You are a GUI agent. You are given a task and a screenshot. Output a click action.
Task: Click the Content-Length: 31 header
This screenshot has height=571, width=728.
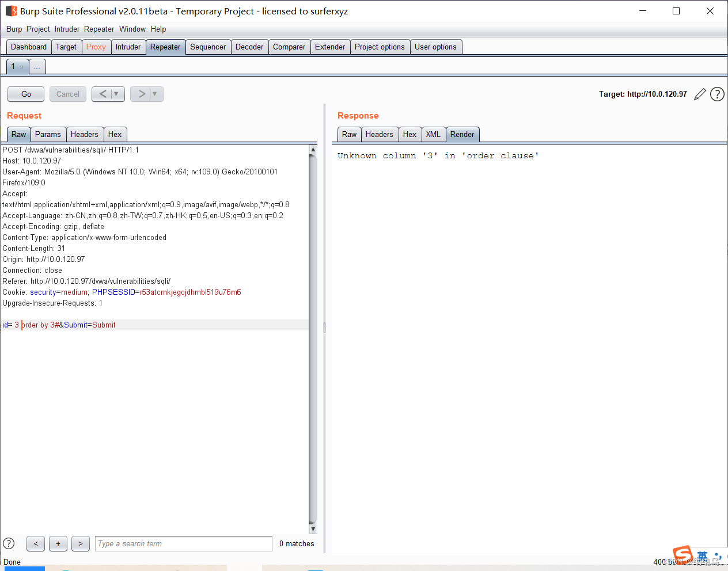tap(33, 249)
